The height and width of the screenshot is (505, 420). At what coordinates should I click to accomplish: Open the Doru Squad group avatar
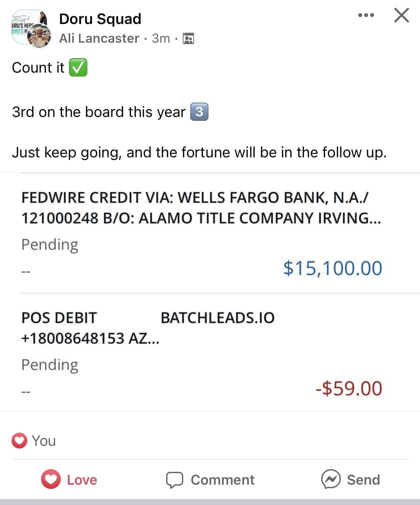[x=26, y=25]
